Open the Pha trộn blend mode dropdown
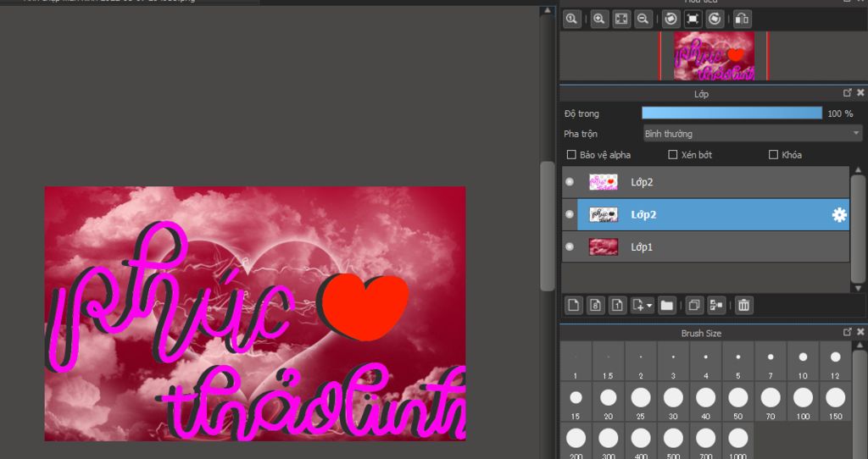The image size is (868, 459). 753,133
